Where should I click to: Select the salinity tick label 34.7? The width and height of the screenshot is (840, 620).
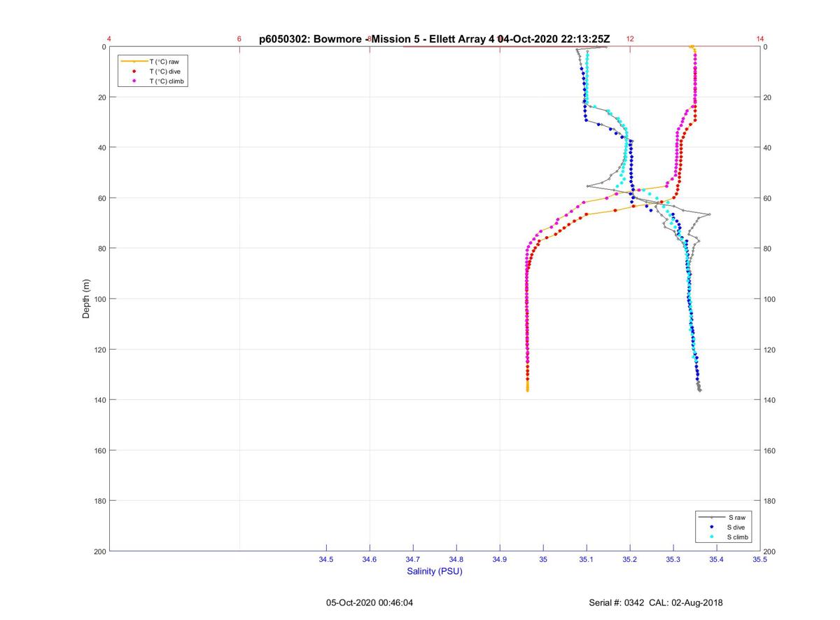click(x=413, y=559)
